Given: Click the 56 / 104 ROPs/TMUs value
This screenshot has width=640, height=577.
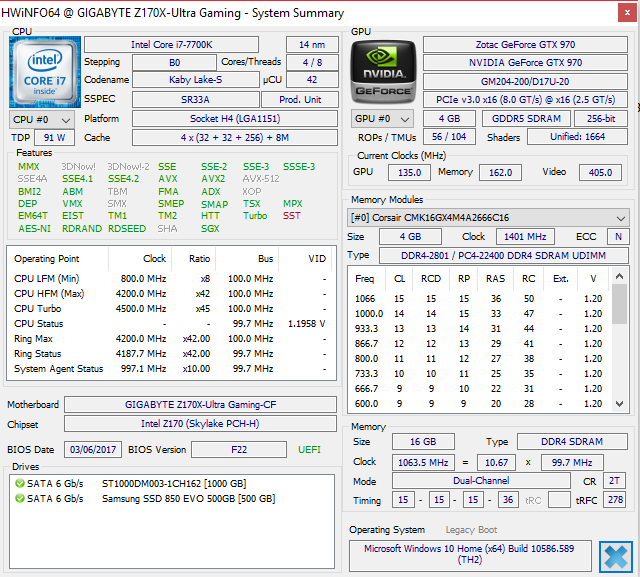Looking at the screenshot, I should pos(449,137).
